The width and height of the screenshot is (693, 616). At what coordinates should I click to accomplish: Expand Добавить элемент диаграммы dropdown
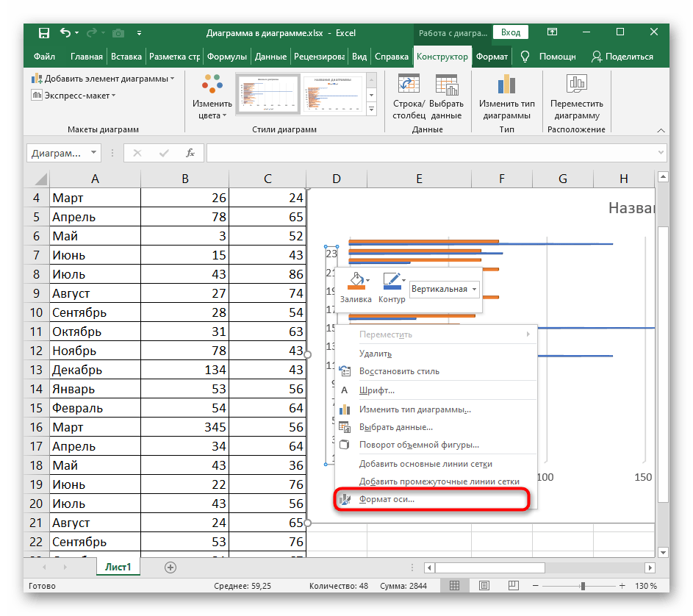click(103, 79)
